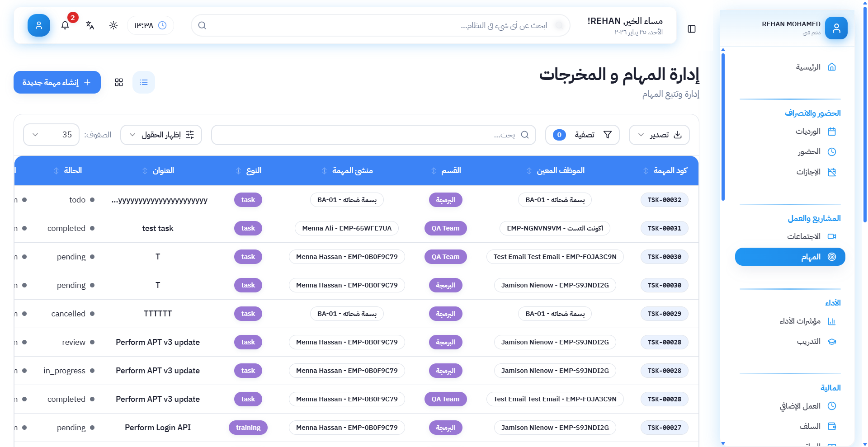Viewport: 868px width, 447px height.
Task: Open the notifications bell icon
Action: 65,25
